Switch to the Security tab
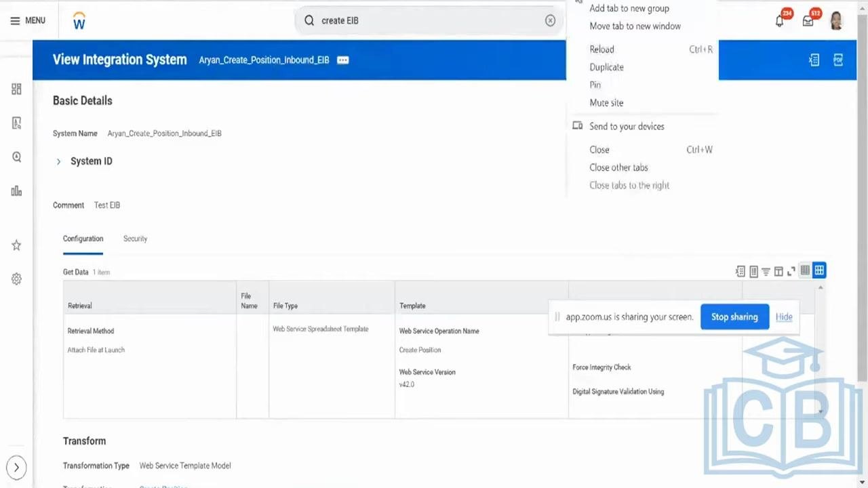 135,239
